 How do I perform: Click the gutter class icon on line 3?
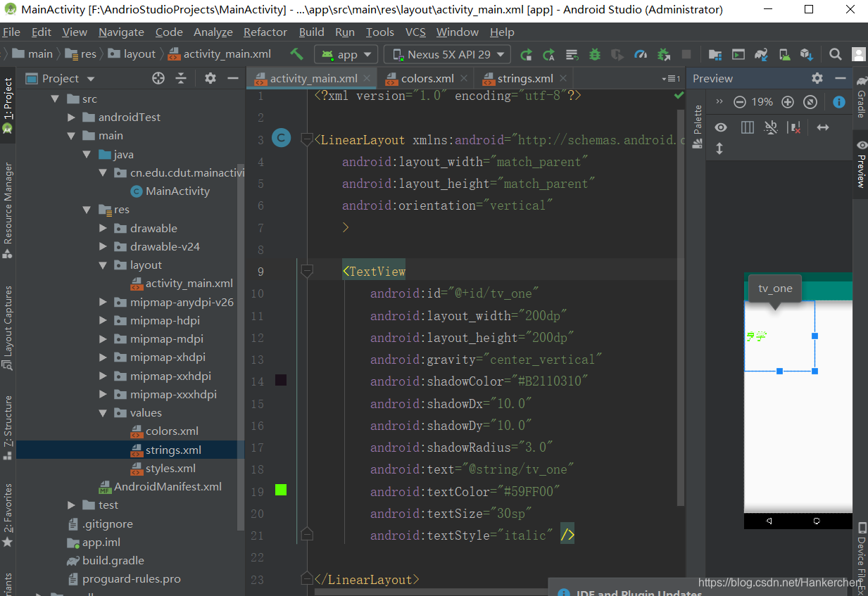click(x=281, y=139)
